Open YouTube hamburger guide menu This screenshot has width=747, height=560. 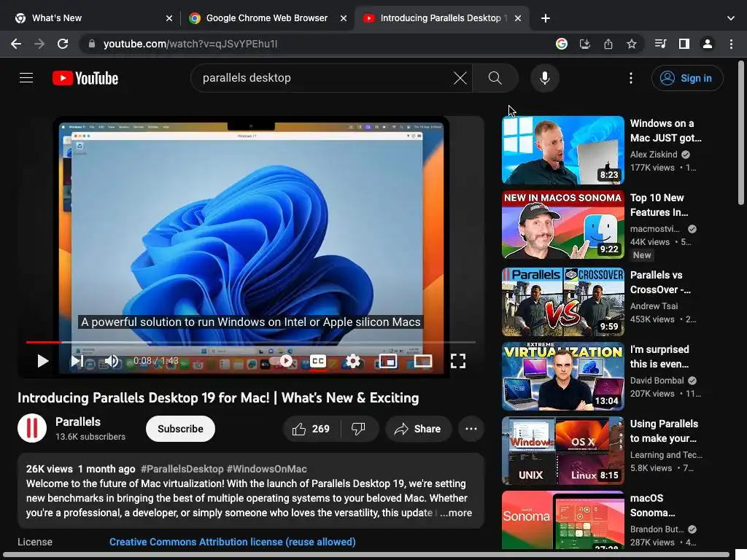click(x=26, y=78)
